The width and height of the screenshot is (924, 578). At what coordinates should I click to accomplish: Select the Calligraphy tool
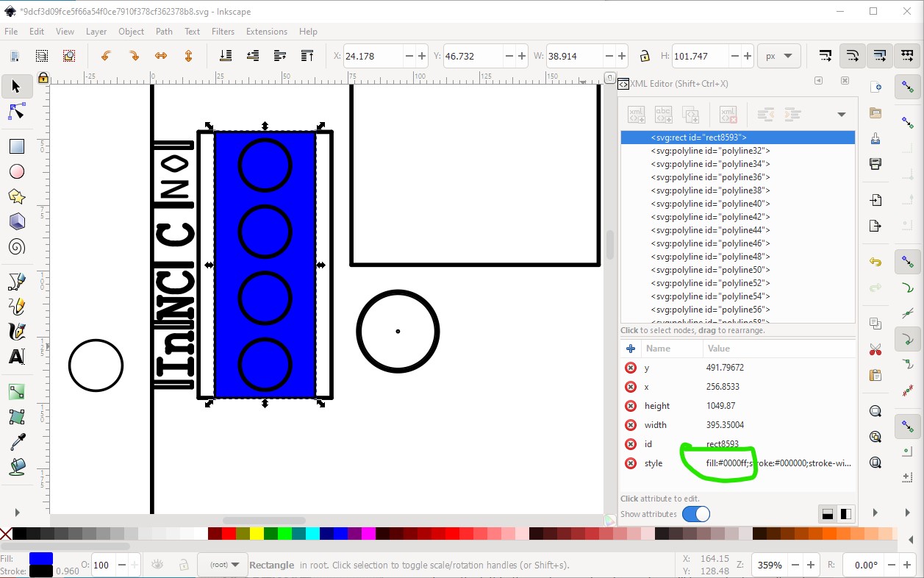(x=16, y=331)
